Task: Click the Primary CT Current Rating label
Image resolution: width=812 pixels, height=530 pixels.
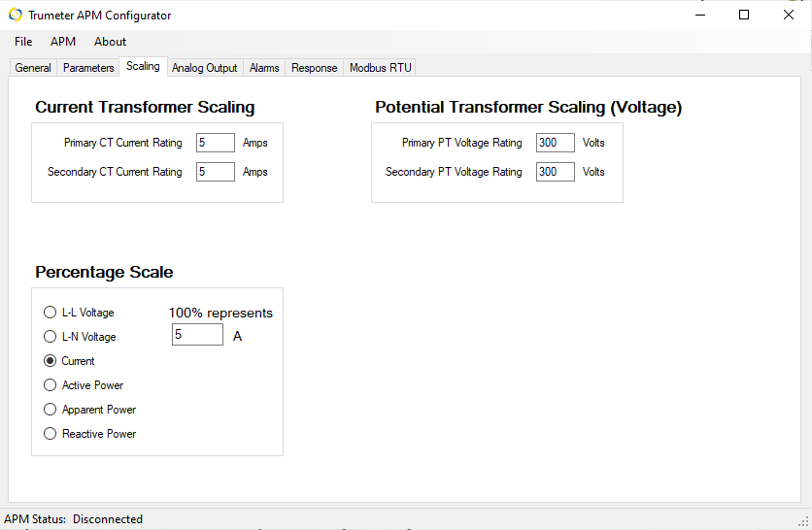Action: tap(122, 143)
